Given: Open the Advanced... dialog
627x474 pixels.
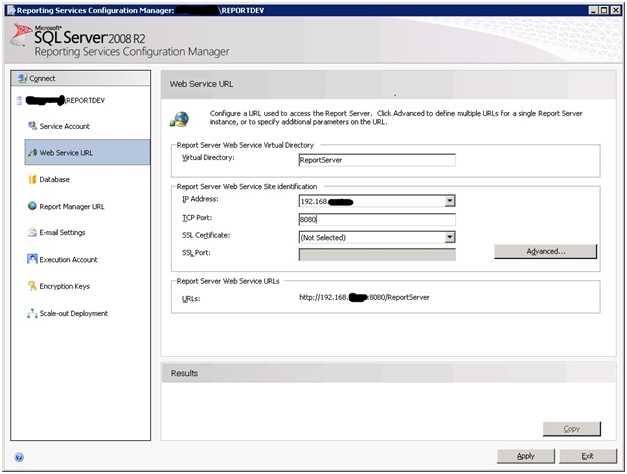Looking at the screenshot, I should tap(545, 252).
